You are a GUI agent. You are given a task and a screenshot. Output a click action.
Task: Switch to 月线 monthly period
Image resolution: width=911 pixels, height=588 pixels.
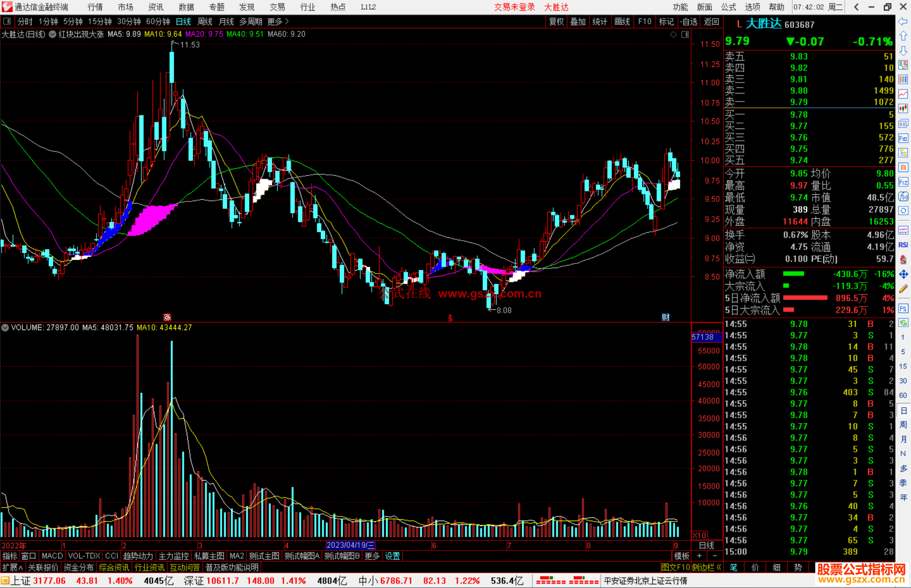click(x=226, y=21)
